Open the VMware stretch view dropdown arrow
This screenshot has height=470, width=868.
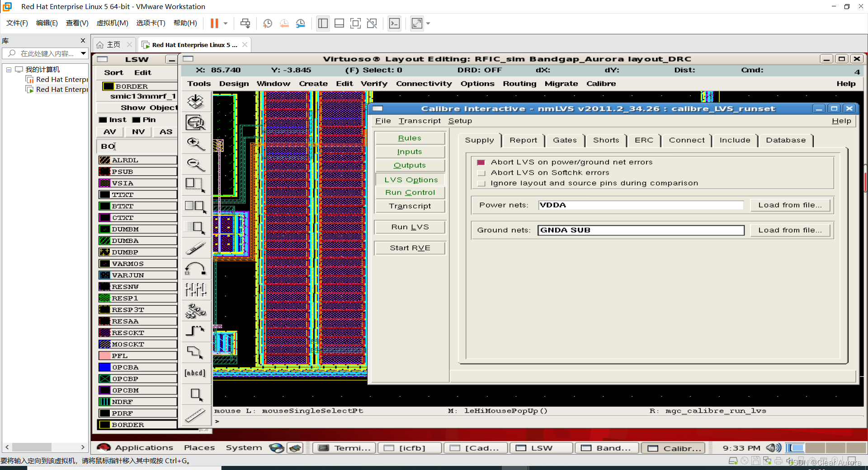click(428, 23)
